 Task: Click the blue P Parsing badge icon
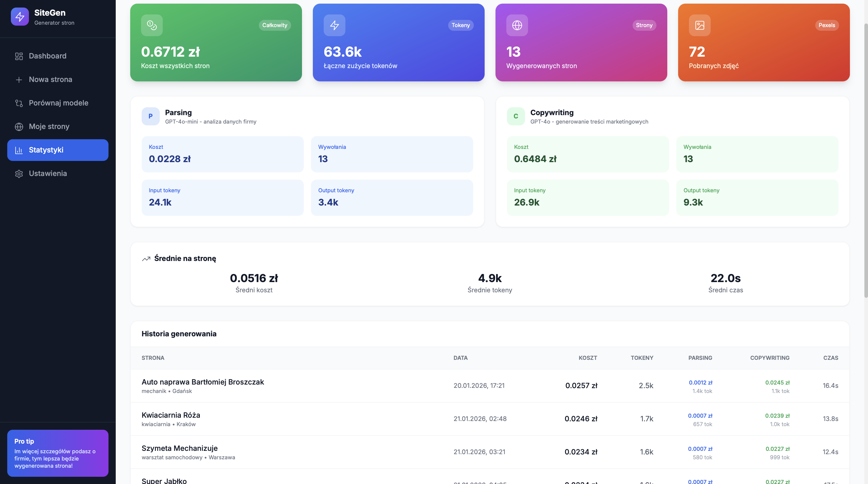coord(150,116)
